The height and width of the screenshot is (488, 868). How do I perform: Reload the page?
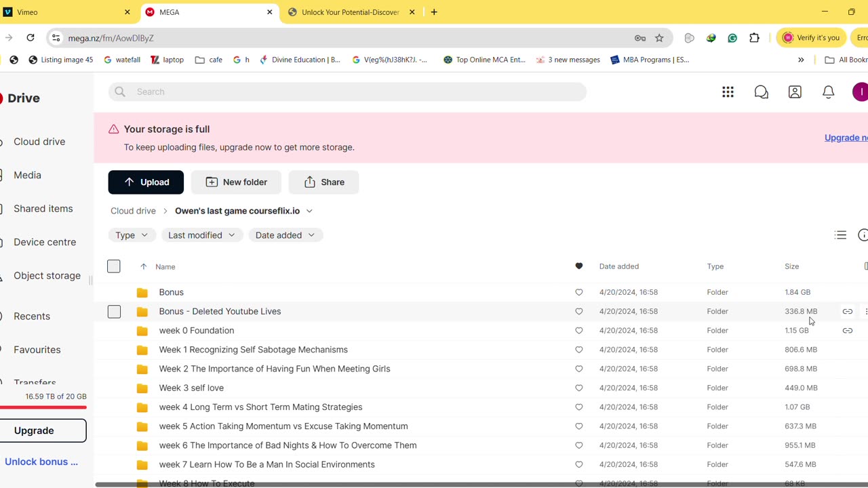(31, 38)
